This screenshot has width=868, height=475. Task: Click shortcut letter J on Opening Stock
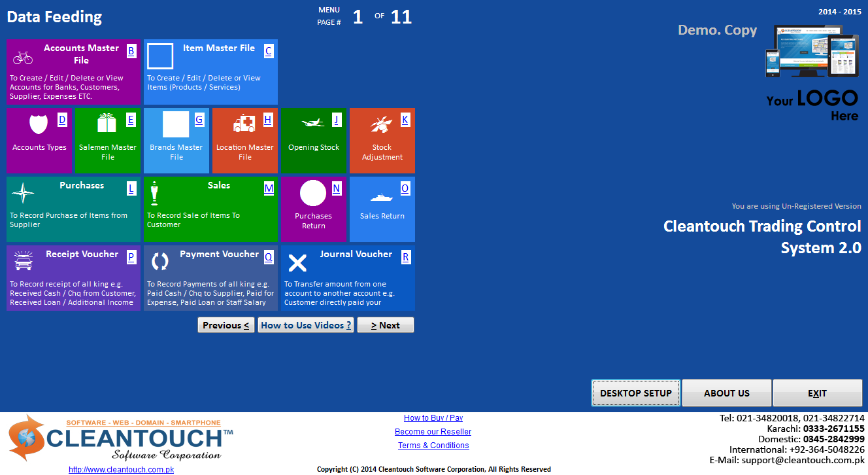tap(337, 120)
